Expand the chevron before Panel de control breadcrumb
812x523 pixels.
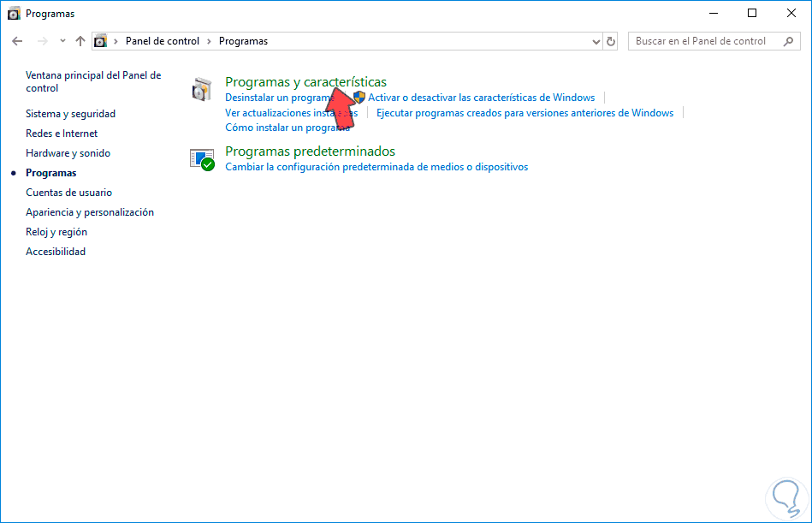click(116, 41)
